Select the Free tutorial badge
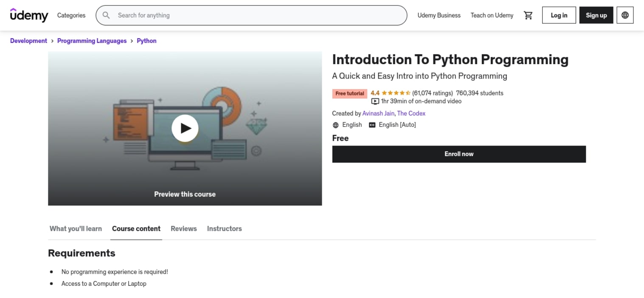644x298 pixels. coord(349,93)
